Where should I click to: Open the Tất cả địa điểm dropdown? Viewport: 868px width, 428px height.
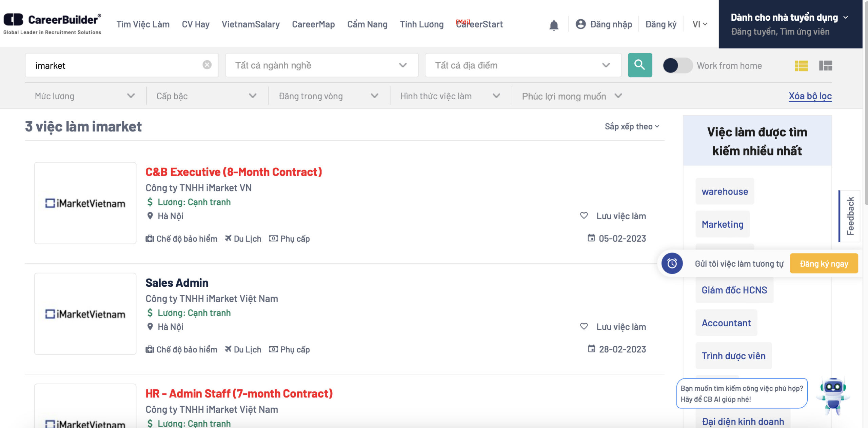tap(523, 65)
